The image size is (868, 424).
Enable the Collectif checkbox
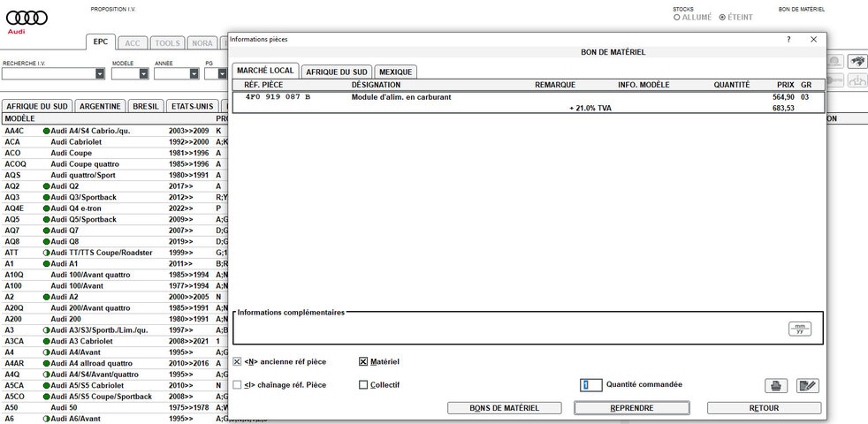point(363,385)
